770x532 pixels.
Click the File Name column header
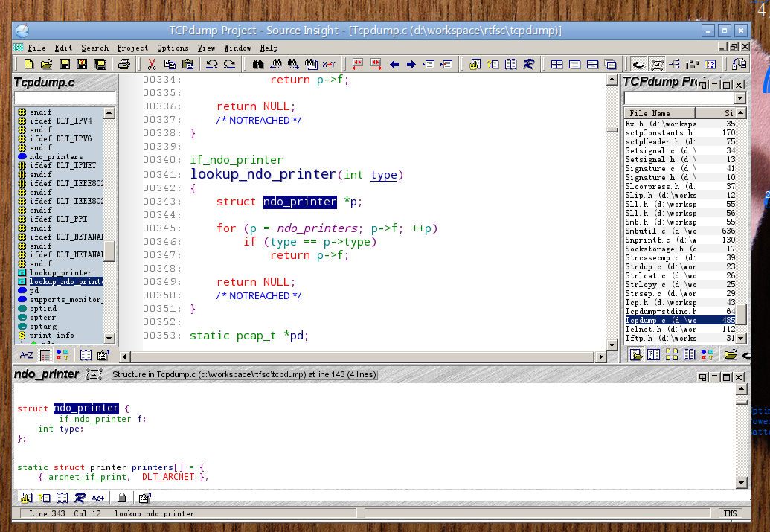(660, 113)
